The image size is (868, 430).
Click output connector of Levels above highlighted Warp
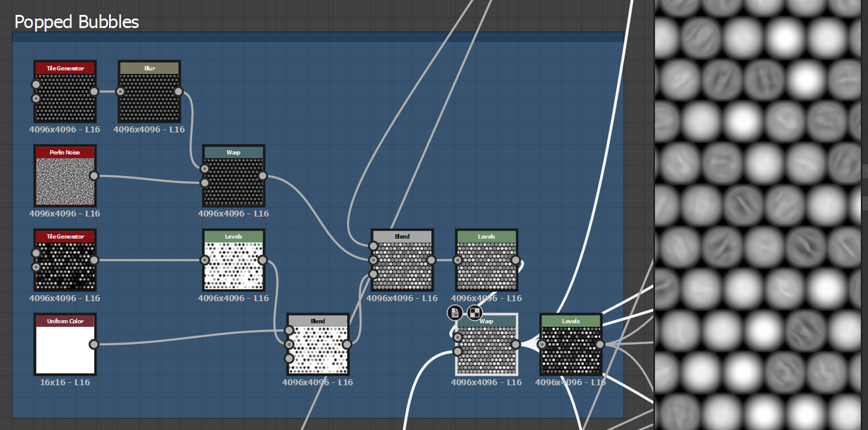coord(515,260)
